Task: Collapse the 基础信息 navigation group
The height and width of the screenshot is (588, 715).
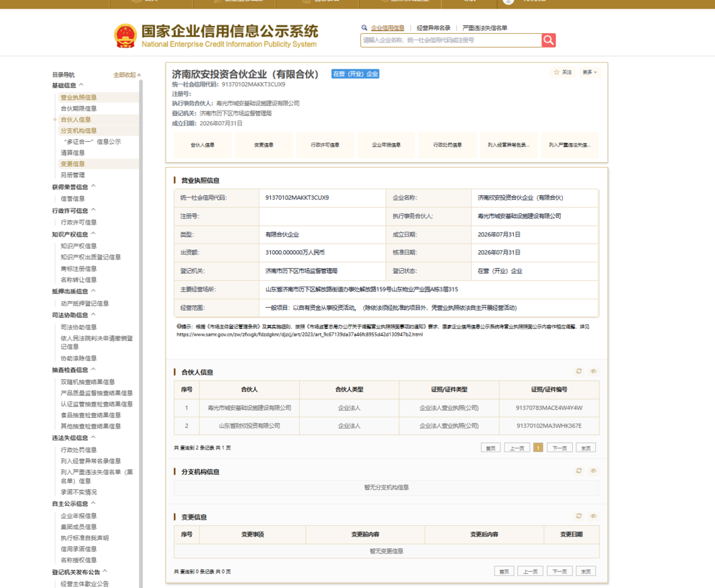Action: point(81,85)
